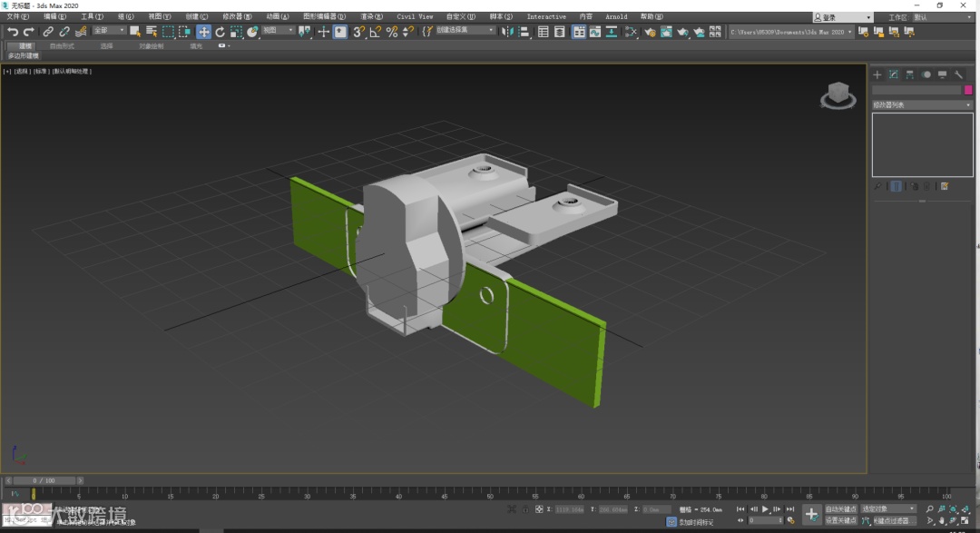The height and width of the screenshot is (533, 980).
Task: Switch to the 自由形式 ribbon tab
Action: (x=63, y=45)
